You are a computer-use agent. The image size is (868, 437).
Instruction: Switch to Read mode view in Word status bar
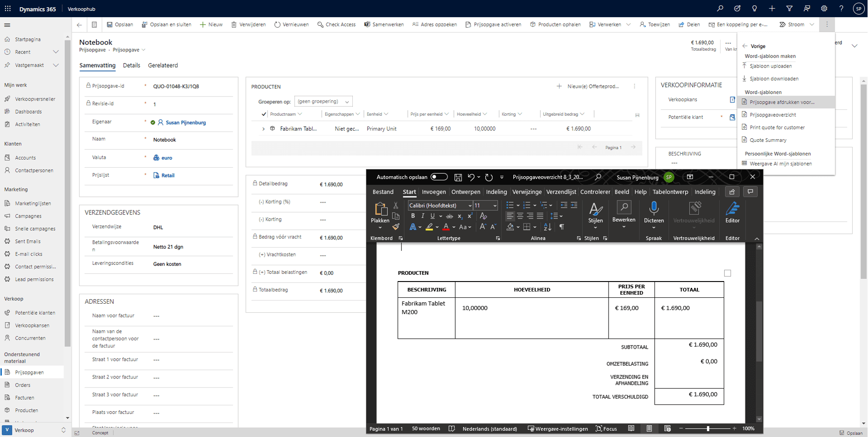coord(631,428)
